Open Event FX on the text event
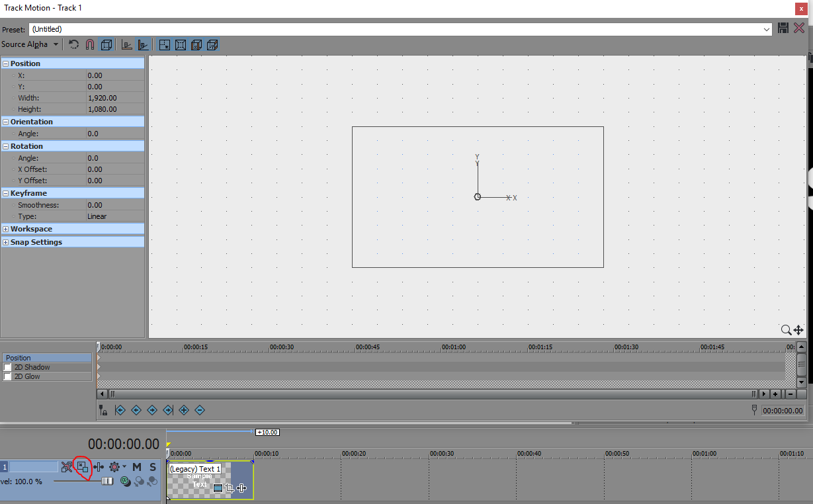Viewport: 813px width, 504px height. (241, 487)
